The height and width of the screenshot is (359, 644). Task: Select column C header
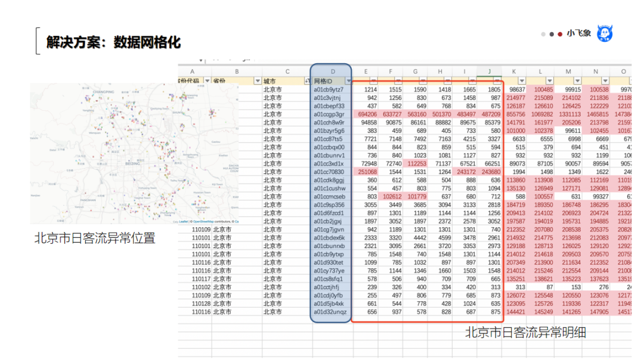(x=287, y=72)
